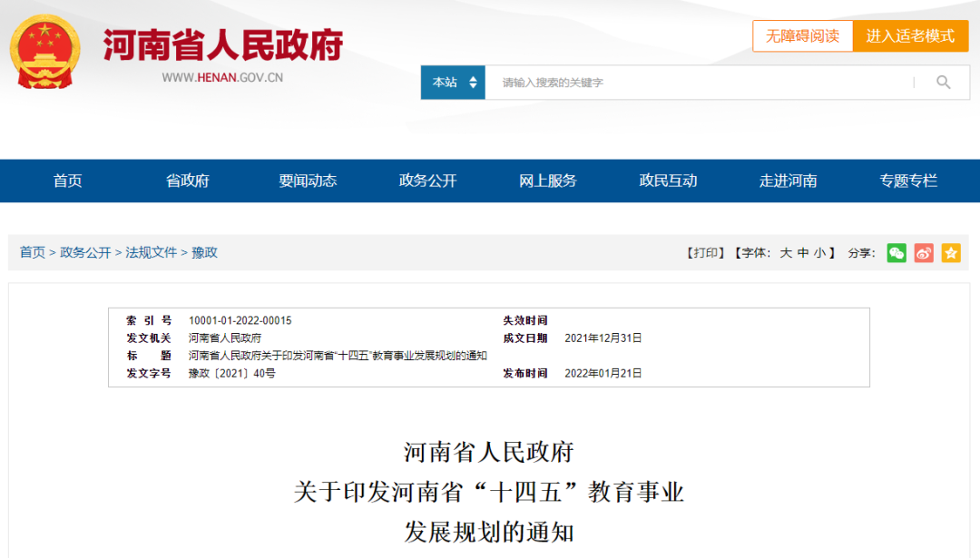Open the 走进河南 navigation menu
Viewport: 980px width, 558px height.
pyautogui.click(x=789, y=181)
